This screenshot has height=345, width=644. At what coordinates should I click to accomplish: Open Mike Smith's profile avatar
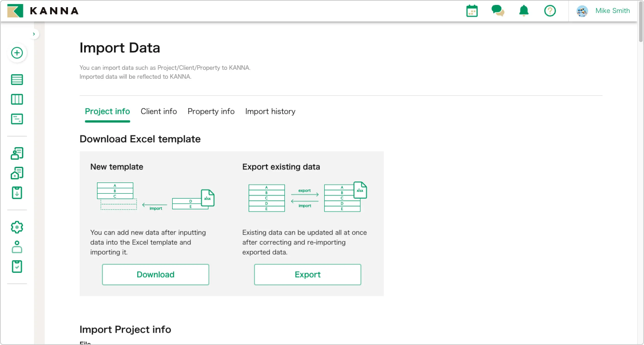tap(582, 11)
